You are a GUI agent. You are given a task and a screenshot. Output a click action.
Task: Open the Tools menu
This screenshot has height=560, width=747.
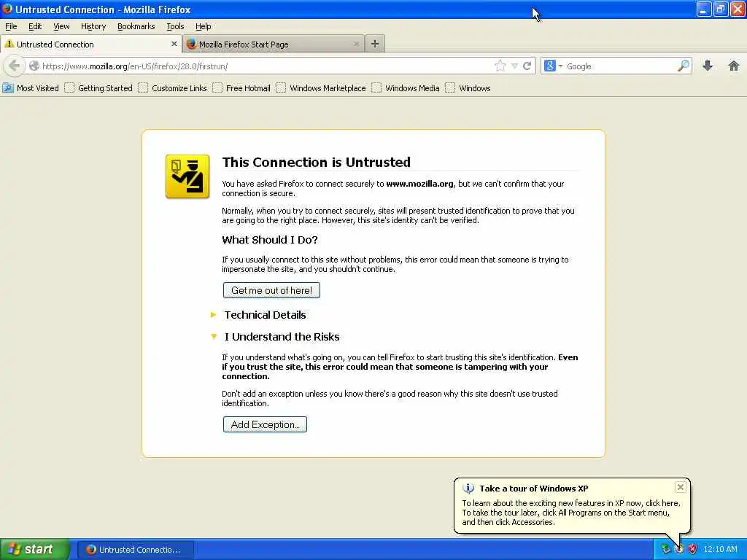pos(175,26)
